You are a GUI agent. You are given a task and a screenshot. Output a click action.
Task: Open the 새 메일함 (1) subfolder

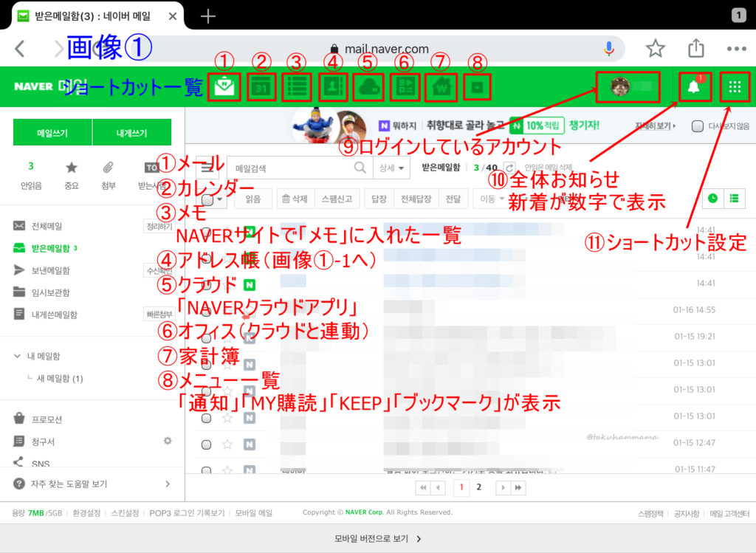tap(60, 379)
